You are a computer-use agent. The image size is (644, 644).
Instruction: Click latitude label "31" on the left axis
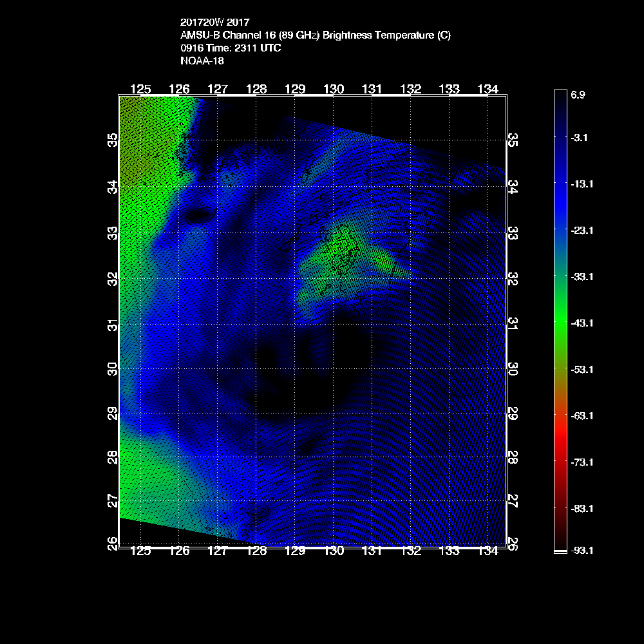[x=113, y=325]
